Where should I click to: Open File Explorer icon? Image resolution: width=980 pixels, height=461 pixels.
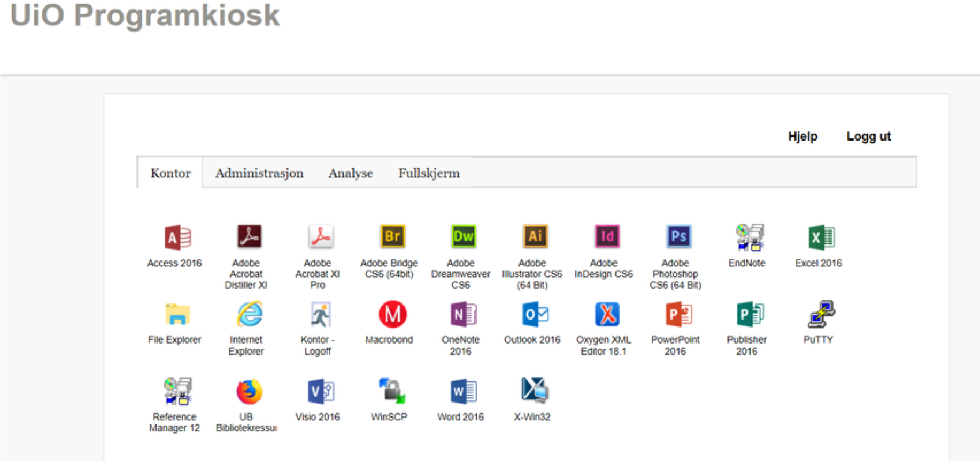tap(178, 314)
